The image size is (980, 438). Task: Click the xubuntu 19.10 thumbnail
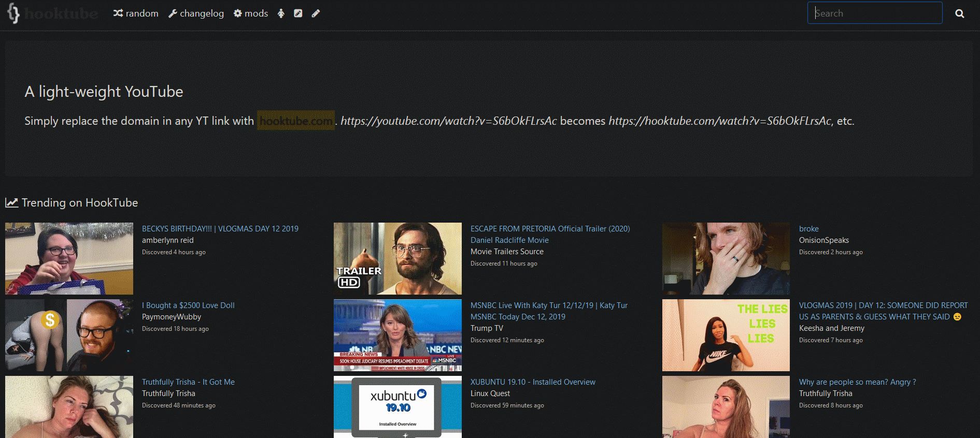pyautogui.click(x=397, y=407)
